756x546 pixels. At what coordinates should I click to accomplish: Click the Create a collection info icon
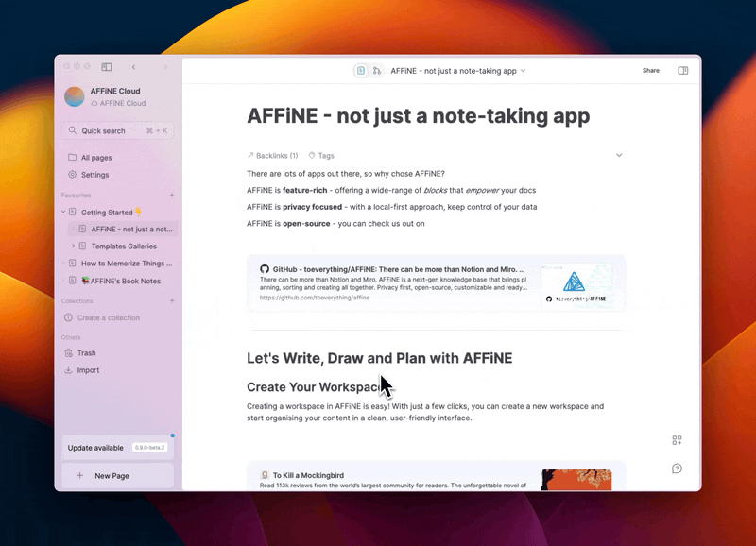[68, 317]
